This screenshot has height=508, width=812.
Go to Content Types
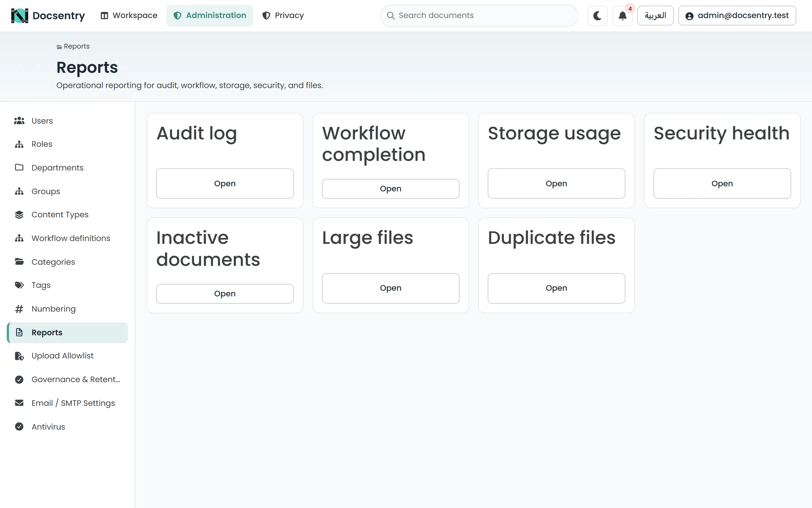(67, 215)
